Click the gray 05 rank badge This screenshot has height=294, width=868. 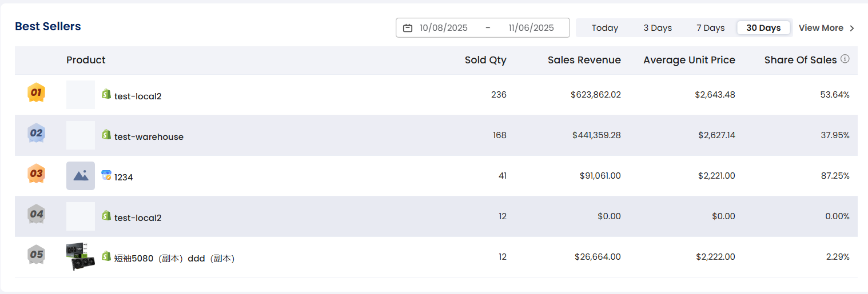pyautogui.click(x=36, y=255)
